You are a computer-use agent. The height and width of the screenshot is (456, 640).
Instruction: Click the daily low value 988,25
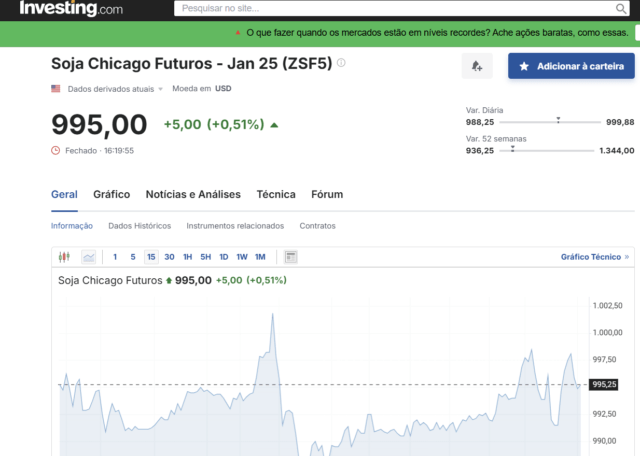[480, 122]
